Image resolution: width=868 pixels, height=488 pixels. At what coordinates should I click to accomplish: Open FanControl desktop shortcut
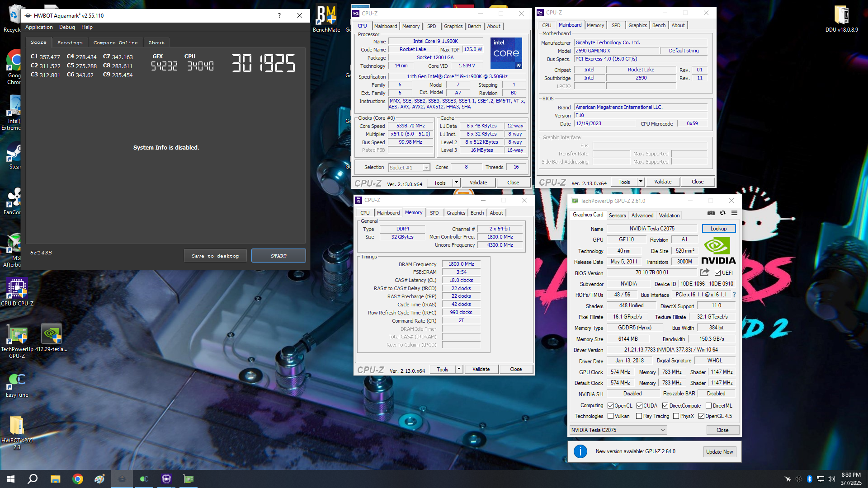tap(14, 201)
